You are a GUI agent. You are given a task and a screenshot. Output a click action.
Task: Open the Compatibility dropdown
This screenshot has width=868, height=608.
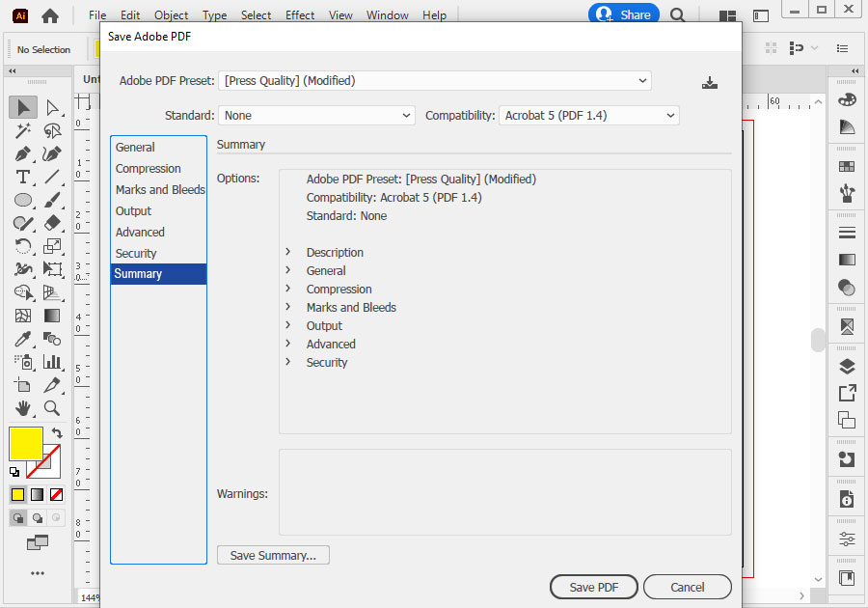pos(589,115)
